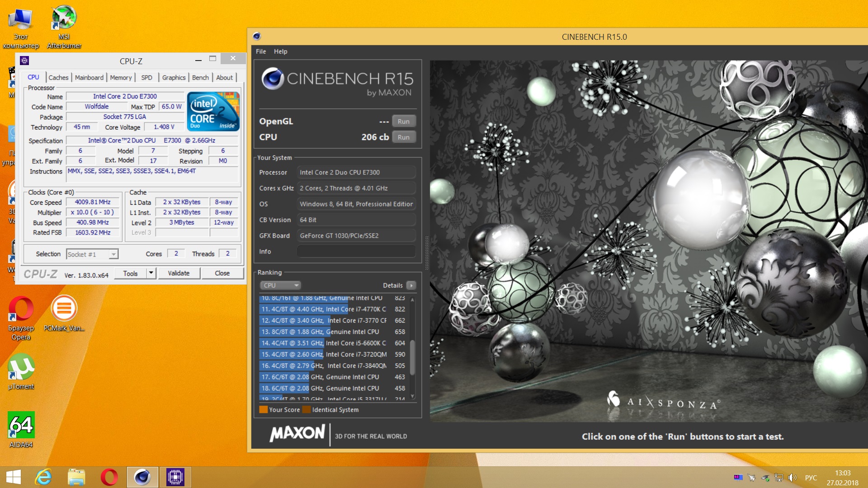Open the Memory tab in CPU-Z
The width and height of the screenshot is (868, 488).
coord(121,77)
